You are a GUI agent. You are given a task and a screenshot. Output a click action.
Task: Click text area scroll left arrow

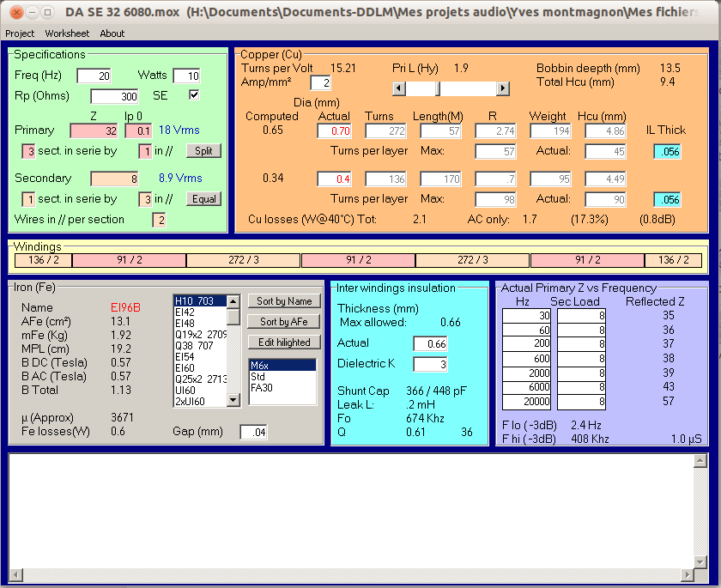[x=16, y=574]
